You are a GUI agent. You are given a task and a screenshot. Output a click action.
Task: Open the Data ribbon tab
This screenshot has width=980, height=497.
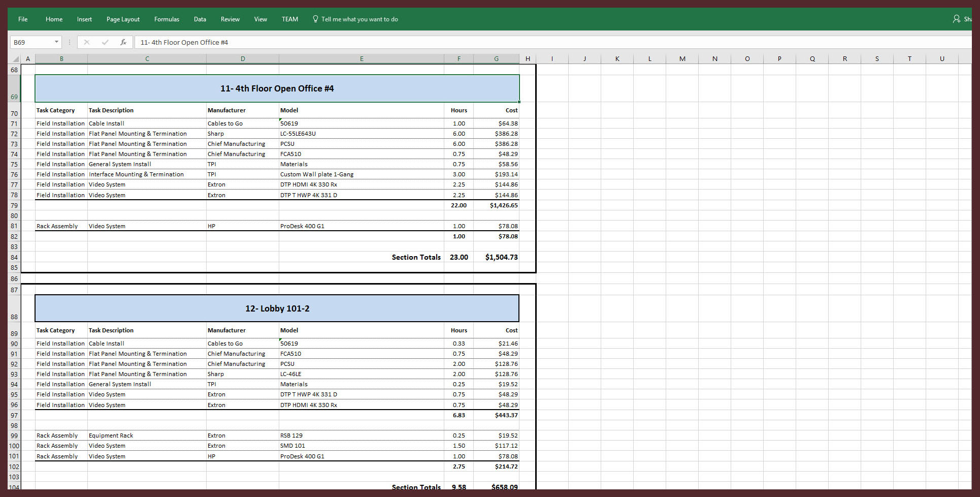coord(200,19)
